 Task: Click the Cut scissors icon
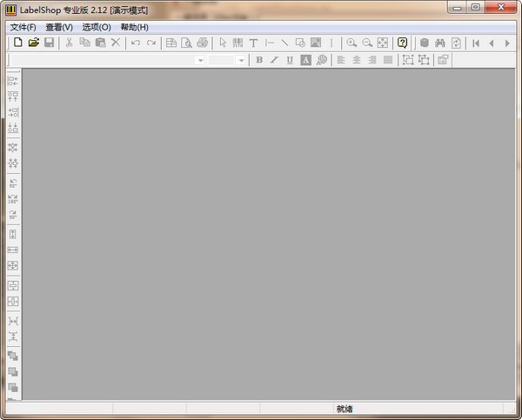(70, 43)
